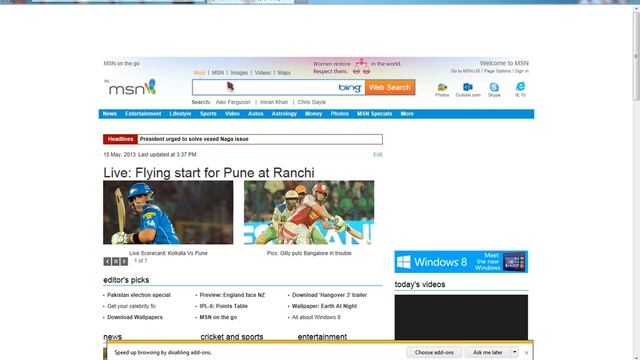The height and width of the screenshot is (360, 640).
Task: Open Download 'Hangover 3' trailer link
Action: tap(329, 295)
